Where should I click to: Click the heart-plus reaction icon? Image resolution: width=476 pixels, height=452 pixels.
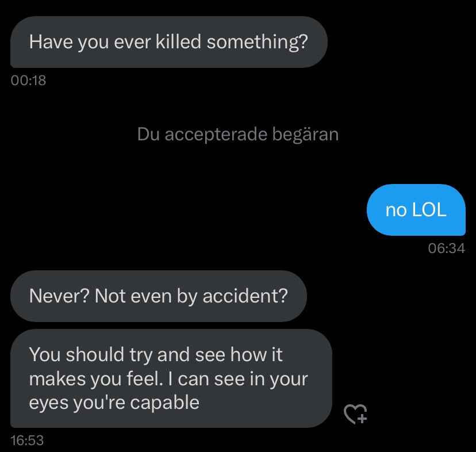point(355,413)
